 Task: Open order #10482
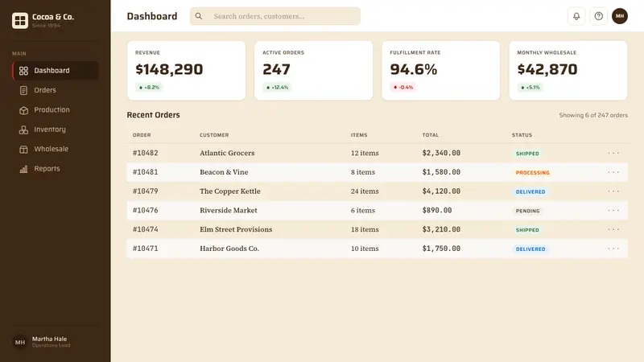(x=146, y=153)
